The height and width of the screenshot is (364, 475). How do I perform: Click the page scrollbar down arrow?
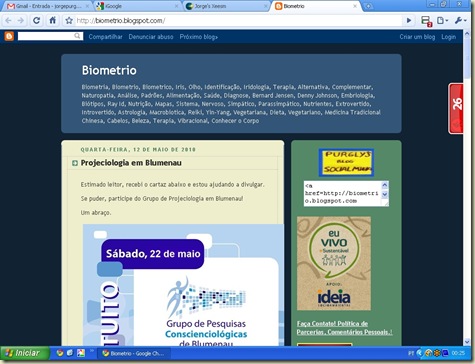point(466,342)
